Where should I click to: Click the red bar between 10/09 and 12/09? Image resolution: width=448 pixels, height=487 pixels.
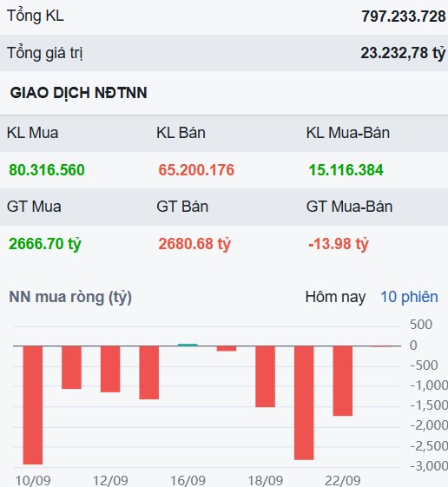click(x=72, y=367)
